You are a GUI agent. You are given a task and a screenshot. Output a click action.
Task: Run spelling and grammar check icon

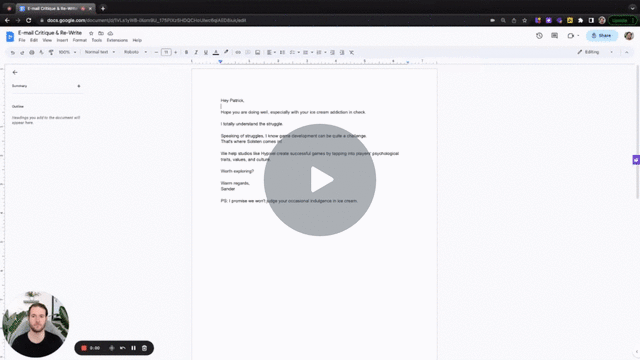pyautogui.click(x=41, y=52)
